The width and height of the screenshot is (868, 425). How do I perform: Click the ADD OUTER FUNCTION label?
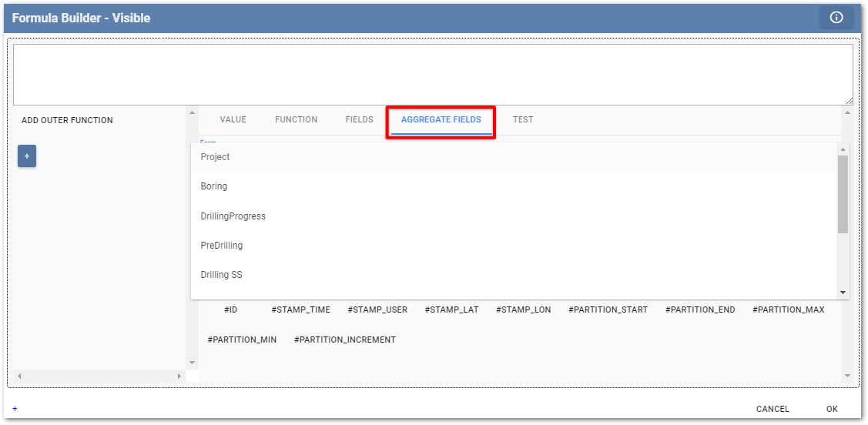pos(67,120)
